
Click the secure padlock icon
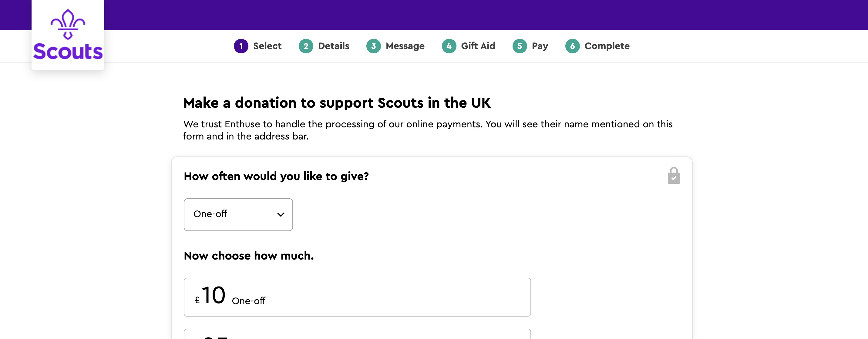tap(674, 176)
